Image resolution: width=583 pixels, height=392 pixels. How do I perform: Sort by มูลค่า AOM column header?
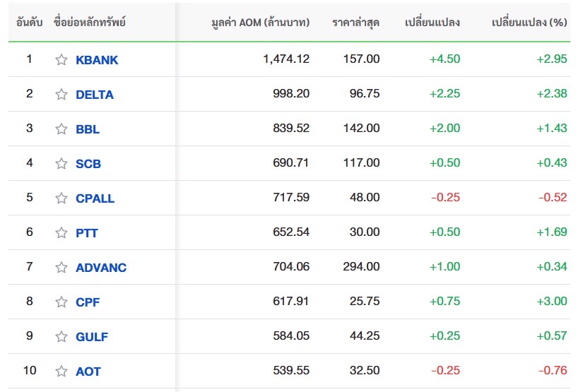pos(260,23)
